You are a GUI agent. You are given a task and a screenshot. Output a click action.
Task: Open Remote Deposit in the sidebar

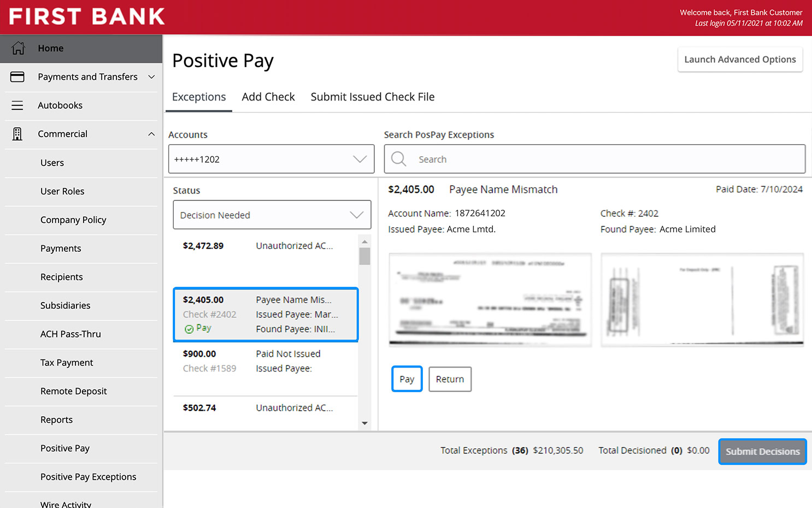(81, 391)
